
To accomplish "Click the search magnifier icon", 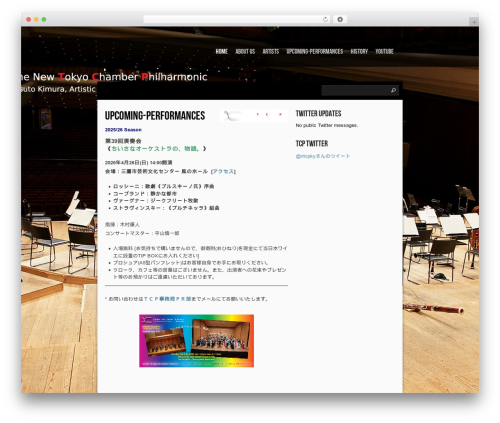I will coord(393,90).
